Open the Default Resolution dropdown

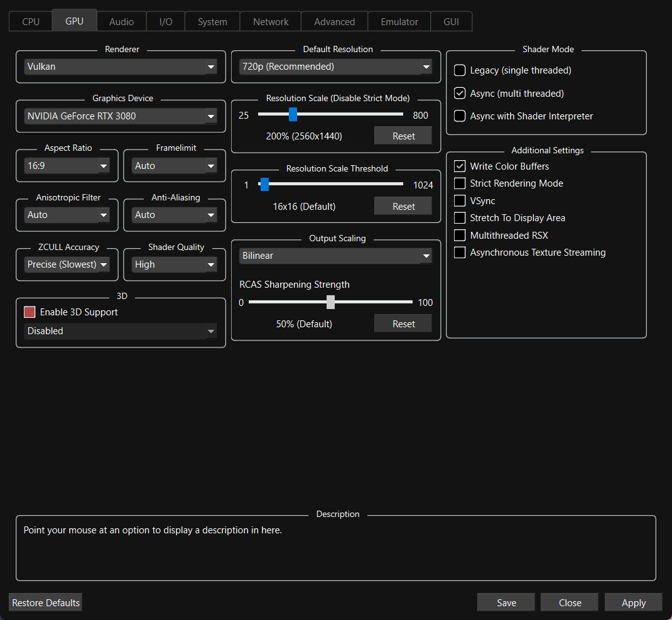335,67
